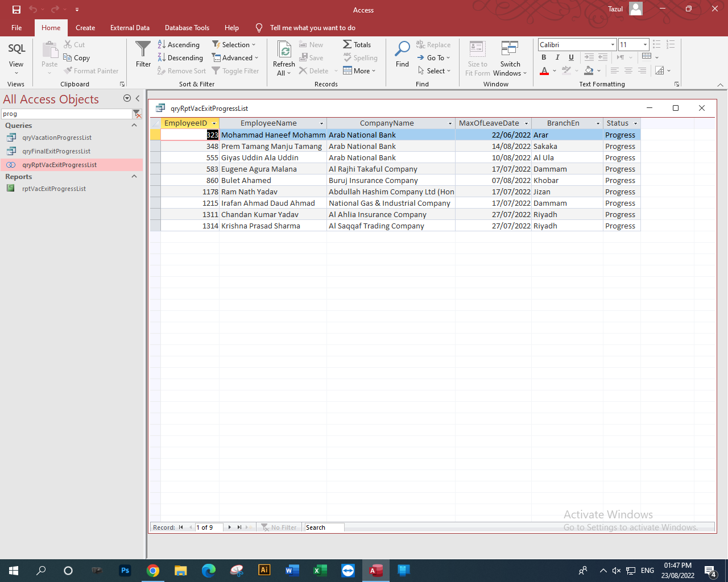
Task: Open notifications center icon
Action: pyautogui.click(x=710, y=571)
